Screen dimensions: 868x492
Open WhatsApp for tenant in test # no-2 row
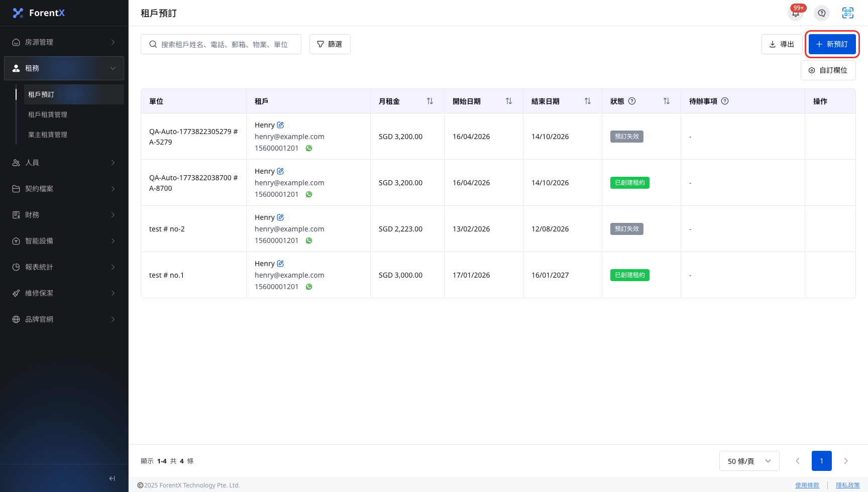[x=309, y=240]
